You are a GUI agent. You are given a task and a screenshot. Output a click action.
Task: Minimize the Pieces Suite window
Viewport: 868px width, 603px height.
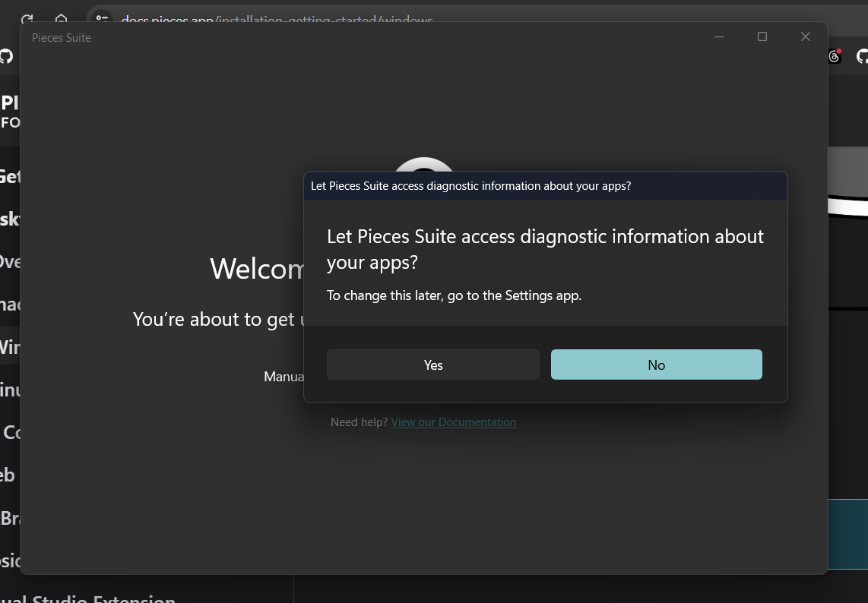719,37
